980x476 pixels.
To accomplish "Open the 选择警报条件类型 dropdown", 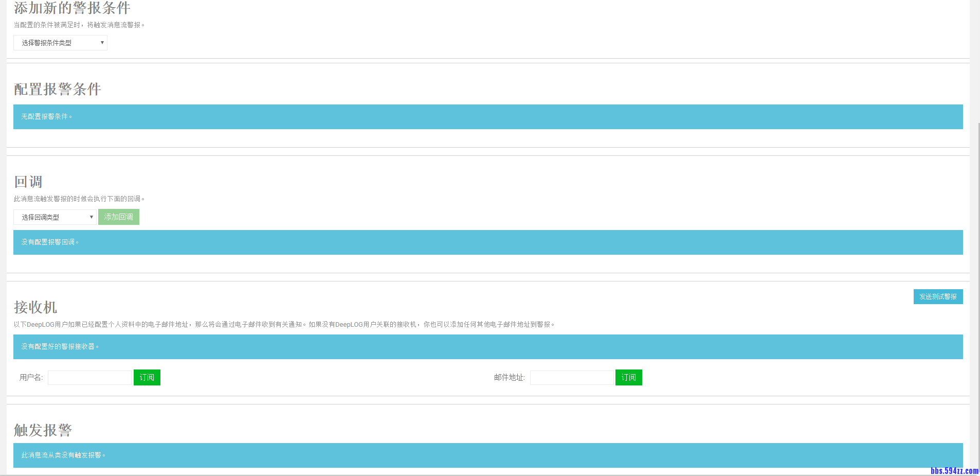I will pos(60,43).
